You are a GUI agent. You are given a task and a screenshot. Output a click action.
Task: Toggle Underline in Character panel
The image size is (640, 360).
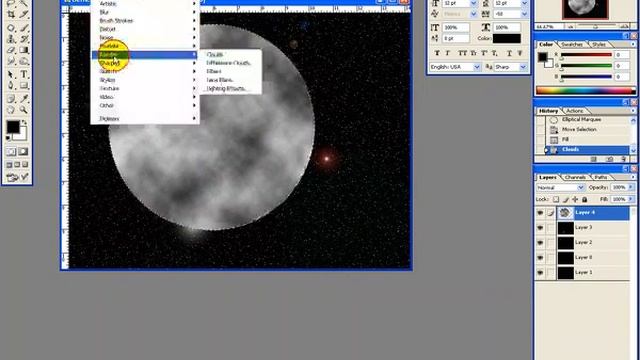coord(509,53)
